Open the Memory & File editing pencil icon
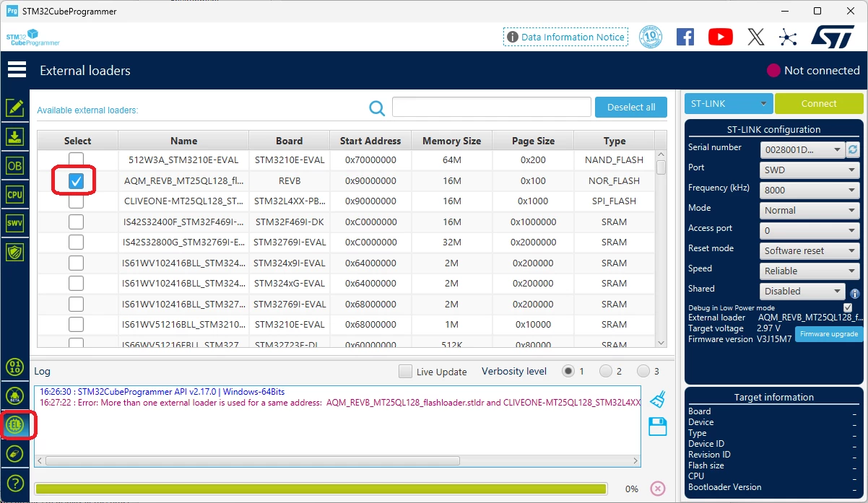868x503 pixels. (x=14, y=108)
